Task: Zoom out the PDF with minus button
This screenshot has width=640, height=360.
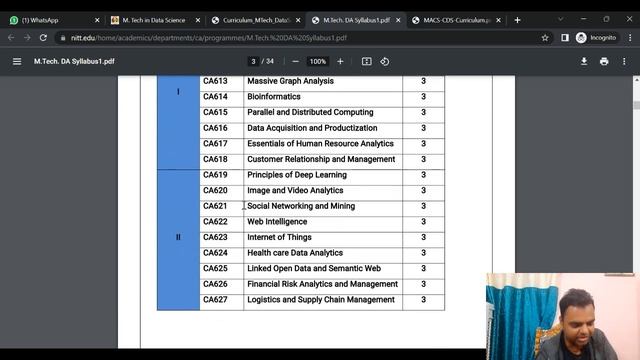Action: point(296,62)
